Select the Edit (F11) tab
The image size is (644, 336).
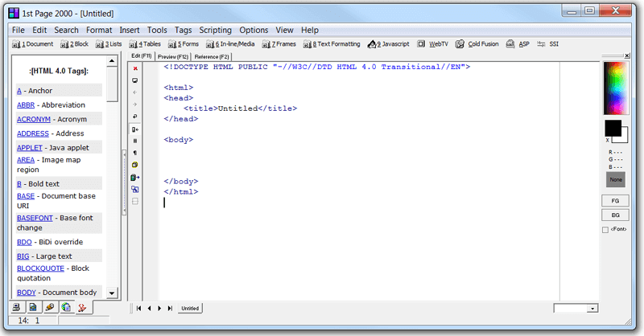142,55
